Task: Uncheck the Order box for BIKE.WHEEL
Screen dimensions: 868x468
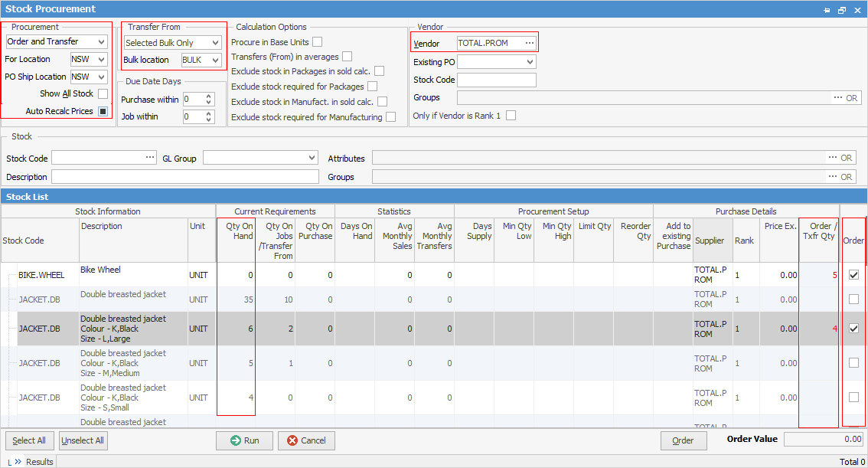Action: click(853, 274)
